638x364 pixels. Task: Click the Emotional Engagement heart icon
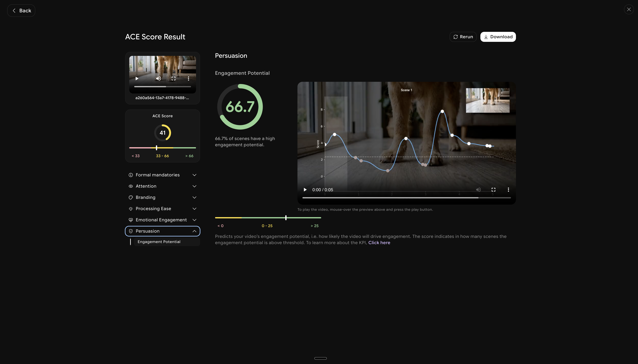tap(131, 220)
